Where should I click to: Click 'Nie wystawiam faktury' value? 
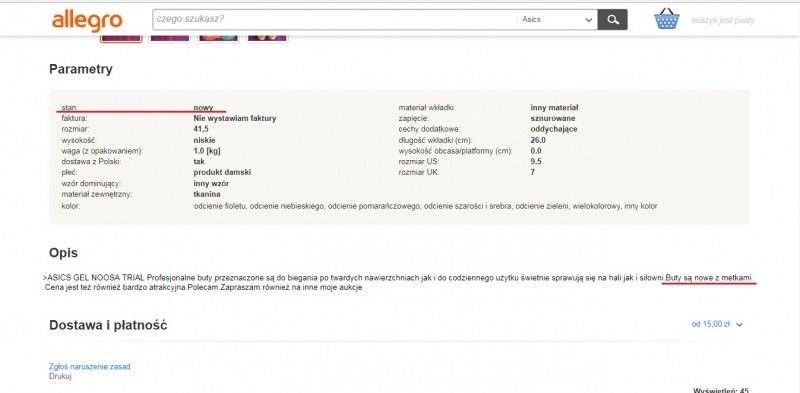235,118
